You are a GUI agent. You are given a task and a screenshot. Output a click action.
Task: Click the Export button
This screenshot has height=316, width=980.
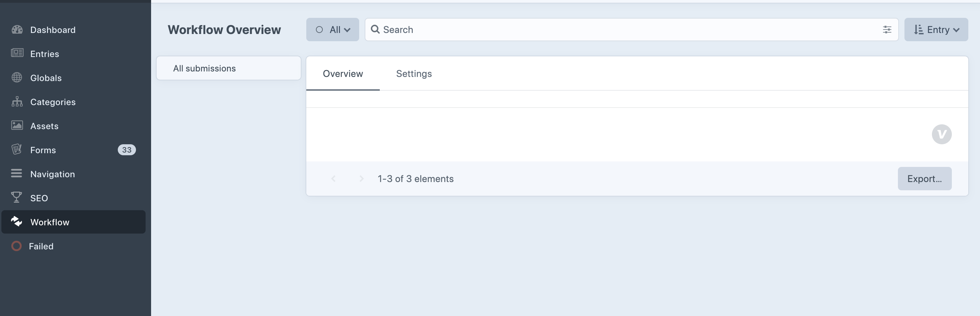(924, 179)
